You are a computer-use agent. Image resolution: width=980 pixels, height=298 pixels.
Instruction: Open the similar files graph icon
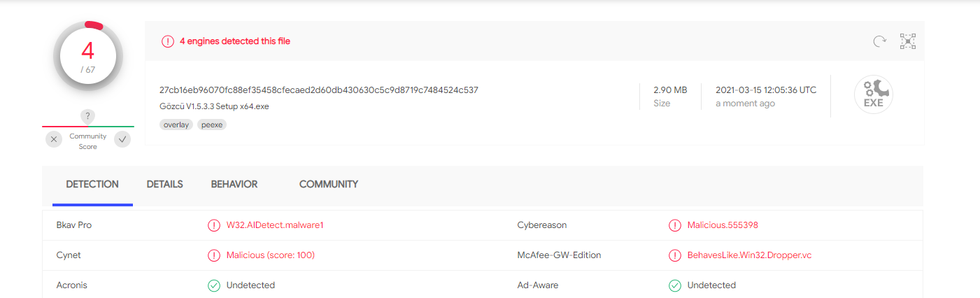(908, 41)
